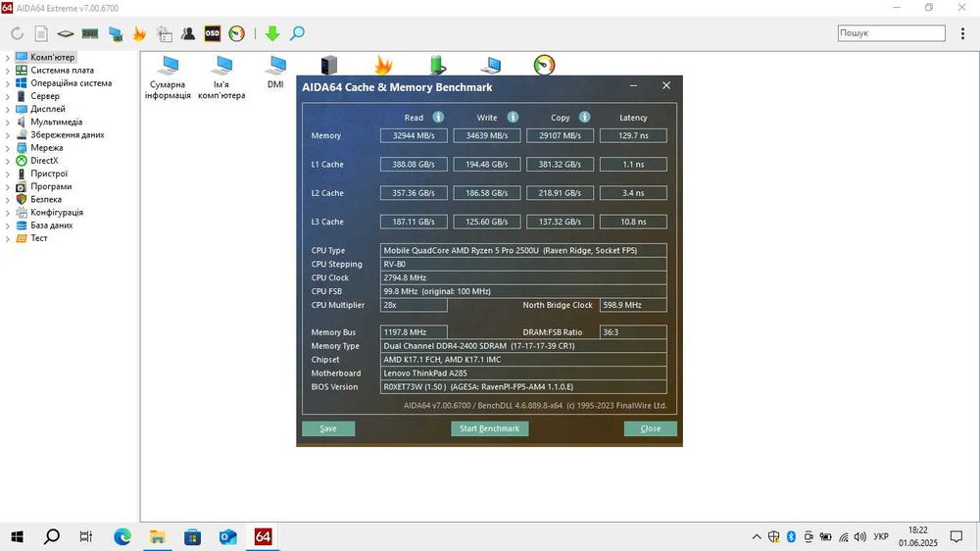Open File Explorer from the taskbar

tap(158, 536)
